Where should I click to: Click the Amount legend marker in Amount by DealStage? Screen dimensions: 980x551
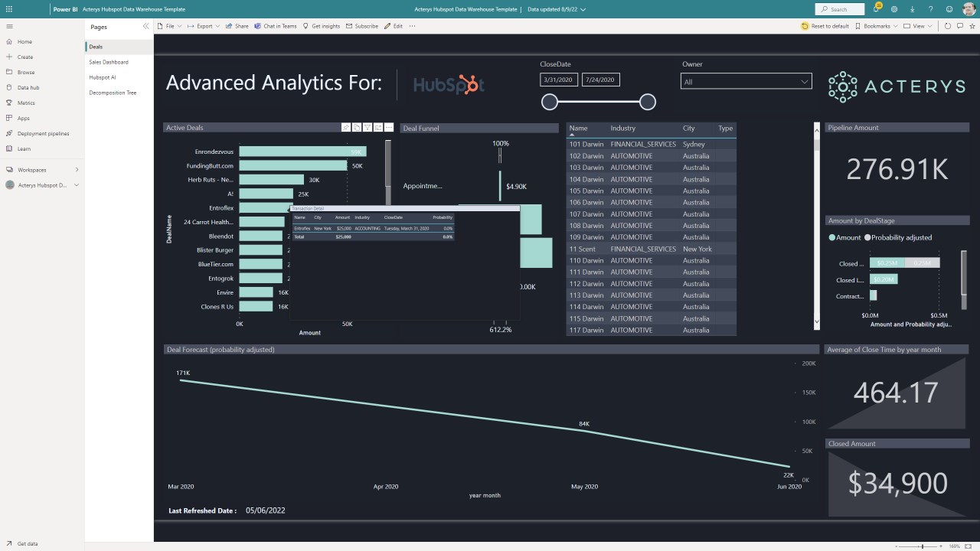(831, 237)
